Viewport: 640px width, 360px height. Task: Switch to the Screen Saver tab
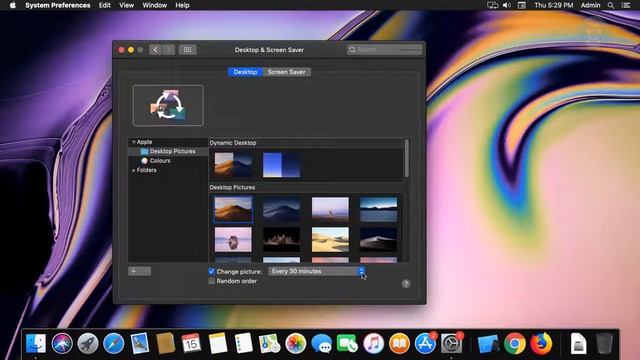(287, 72)
